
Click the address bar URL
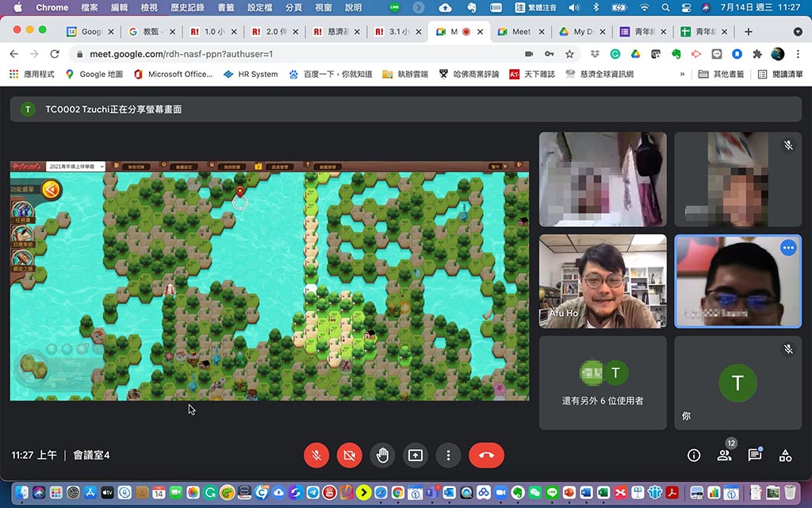(x=182, y=54)
